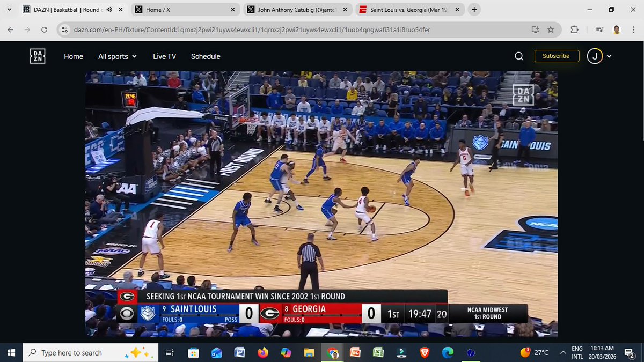Switch to the Home / X tab
Image resolution: width=644 pixels, height=362 pixels.
(185, 10)
